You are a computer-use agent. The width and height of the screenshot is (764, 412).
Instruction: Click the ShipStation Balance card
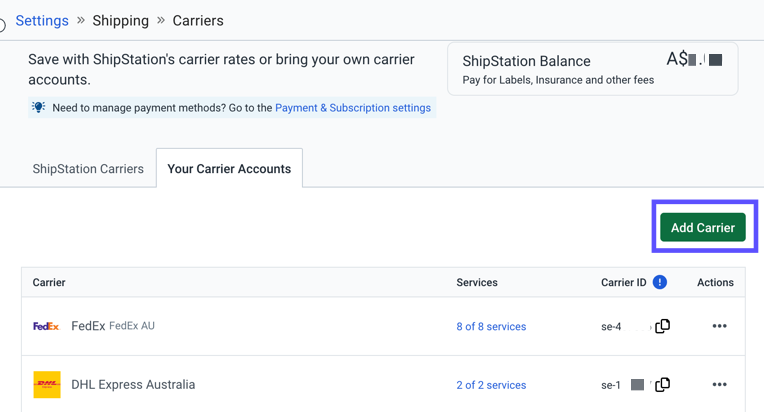pyautogui.click(x=592, y=69)
